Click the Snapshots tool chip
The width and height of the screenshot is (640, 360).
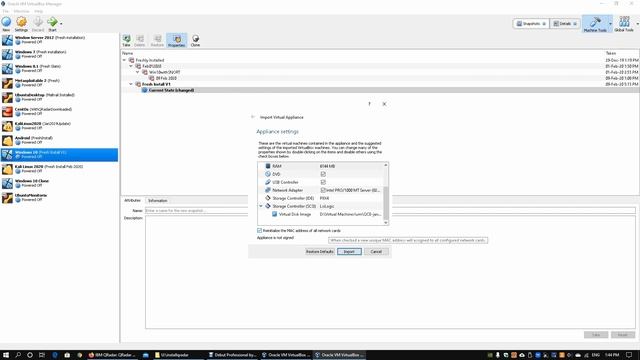point(531,24)
